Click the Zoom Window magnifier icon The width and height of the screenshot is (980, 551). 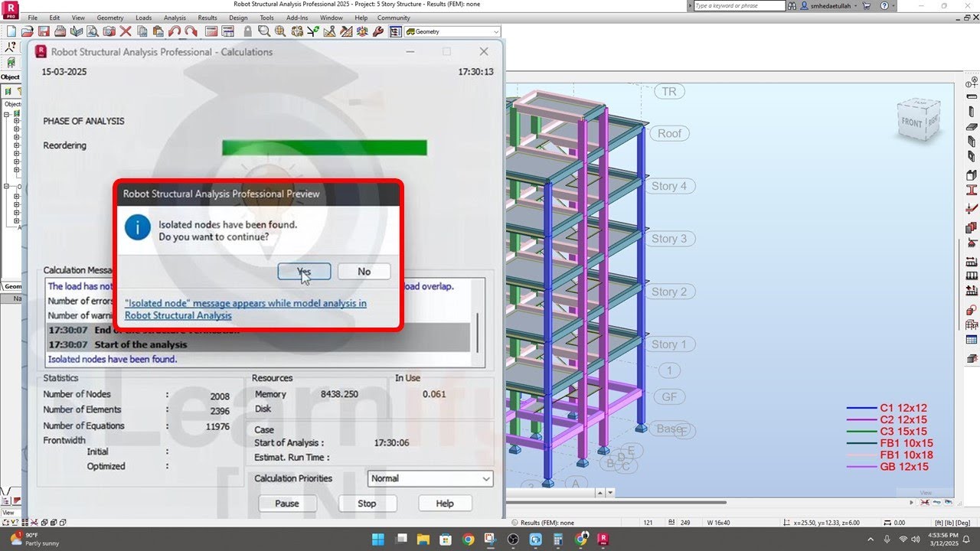click(x=264, y=31)
